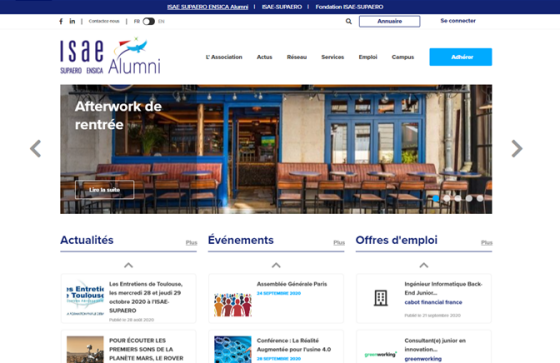Screen dimensions: 560x363
Task: Click the search magnifier icon
Action: pyautogui.click(x=349, y=21)
